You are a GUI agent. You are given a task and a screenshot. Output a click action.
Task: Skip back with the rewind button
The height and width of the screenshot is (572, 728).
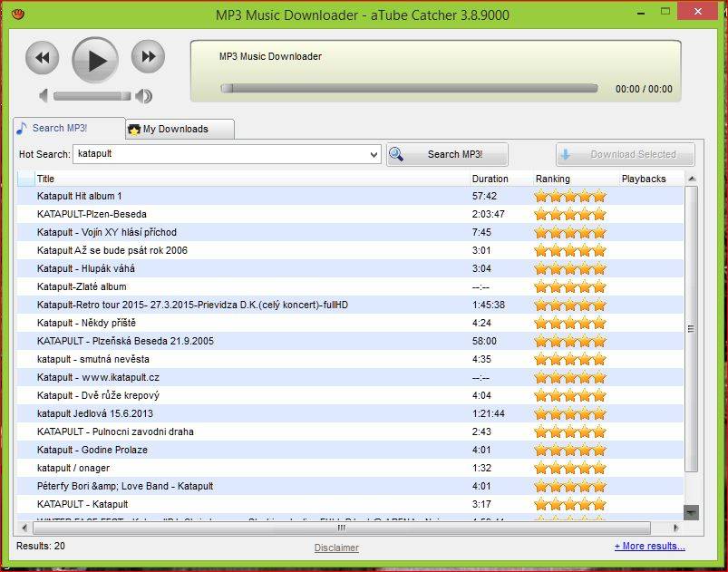click(43, 58)
